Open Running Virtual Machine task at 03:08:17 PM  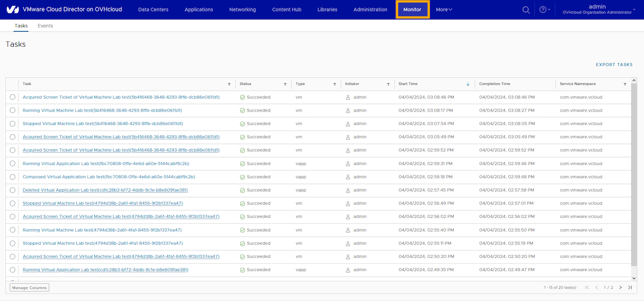[x=102, y=111]
